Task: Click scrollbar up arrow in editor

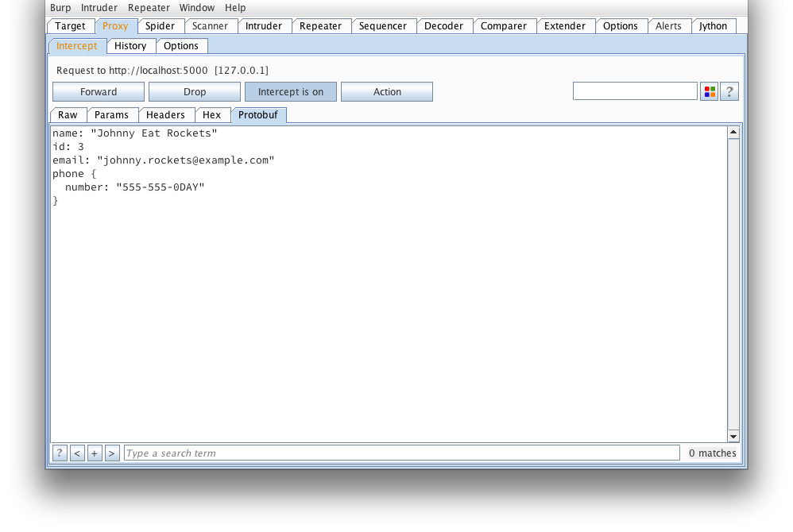Action: [x=733, y=133]
